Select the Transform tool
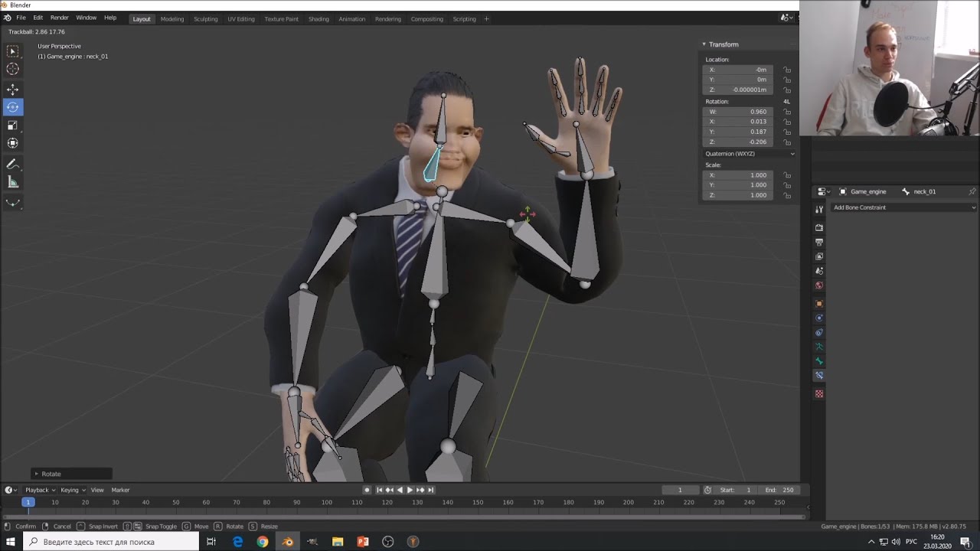The height and width of the screenshot is (551, 980). [x=13, y=143]
